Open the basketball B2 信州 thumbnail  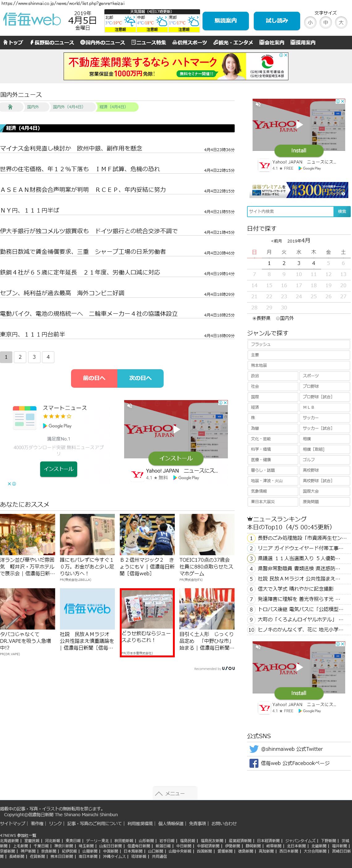147,535
